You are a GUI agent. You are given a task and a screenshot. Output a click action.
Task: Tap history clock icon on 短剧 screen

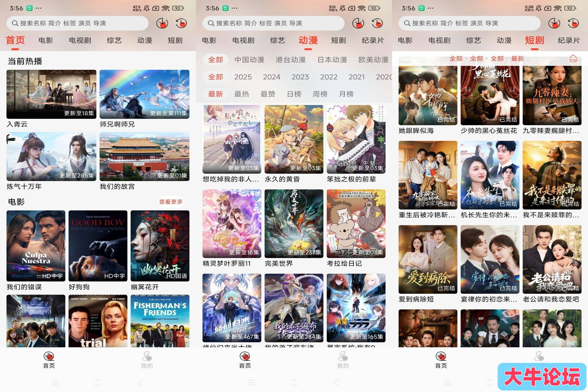click(573, 23)
